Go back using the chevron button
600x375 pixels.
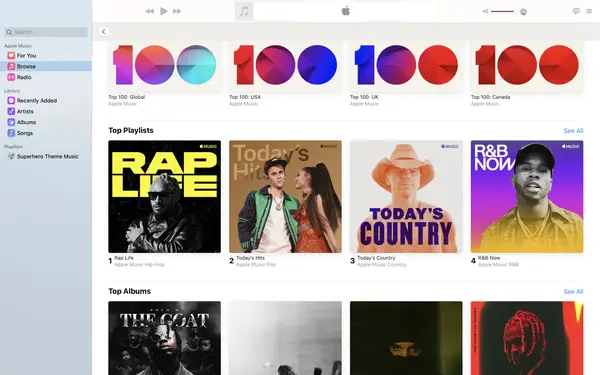[x=104, y=32]
